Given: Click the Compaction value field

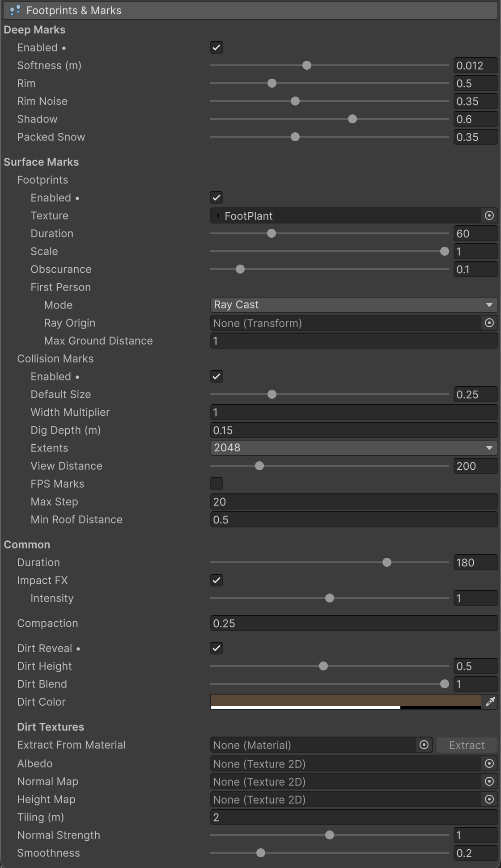Looking at the screenshot, I should point(354,623).
